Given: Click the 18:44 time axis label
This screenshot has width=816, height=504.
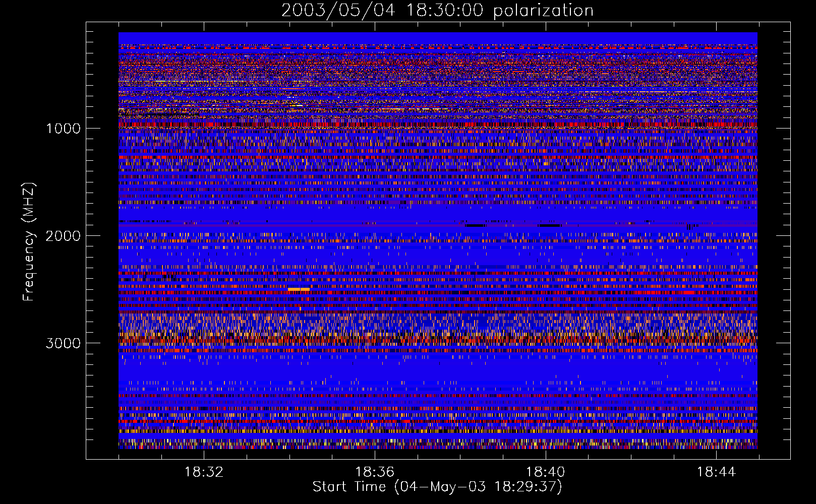Looking at the screenshot, I should (x=717, y=472).
